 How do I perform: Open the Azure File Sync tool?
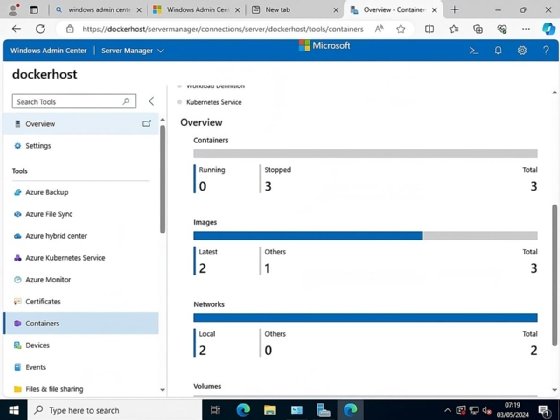81,214
